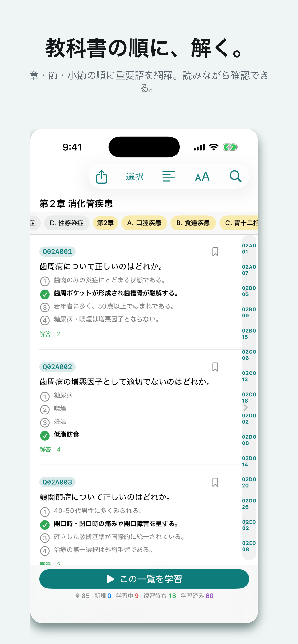Image resolution: width=298 pixels, height=644 pixels.
Task: Bookmark question Q02A002
Action: [x=215, y=367]
